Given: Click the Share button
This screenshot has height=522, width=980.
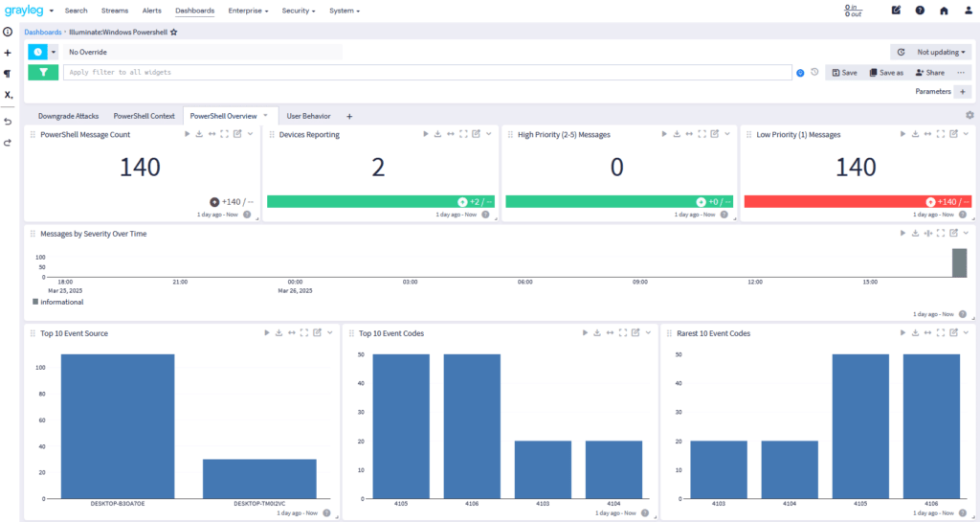Looking at the screenshot, I should (929, 72).
